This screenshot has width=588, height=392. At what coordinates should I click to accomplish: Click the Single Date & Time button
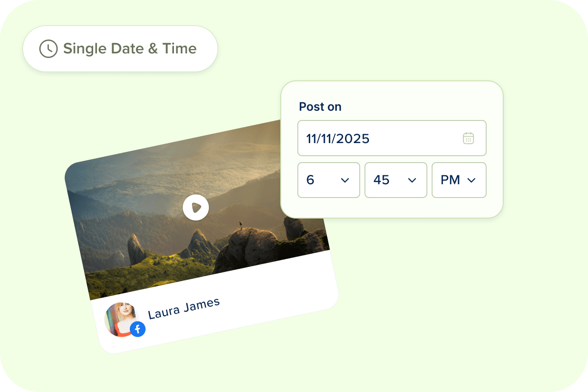[x=120, y=49]
